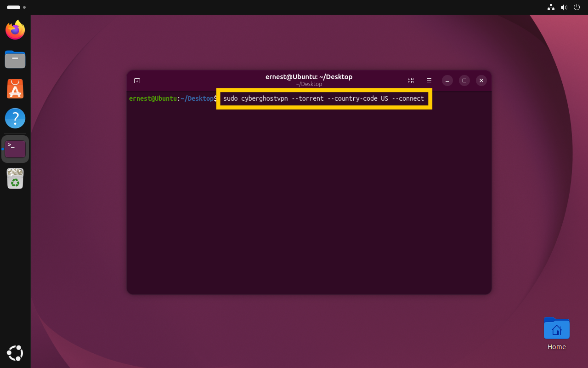
Task: Maximize the terminal window
Action: (x=464, y=80)
